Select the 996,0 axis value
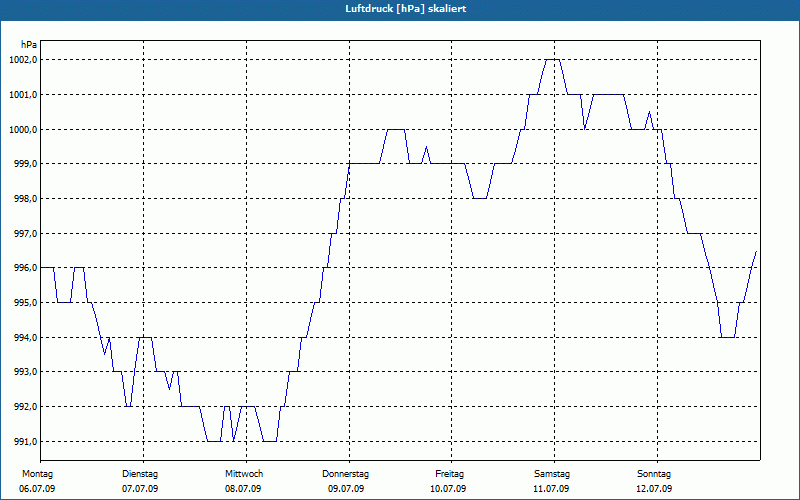 25,268
